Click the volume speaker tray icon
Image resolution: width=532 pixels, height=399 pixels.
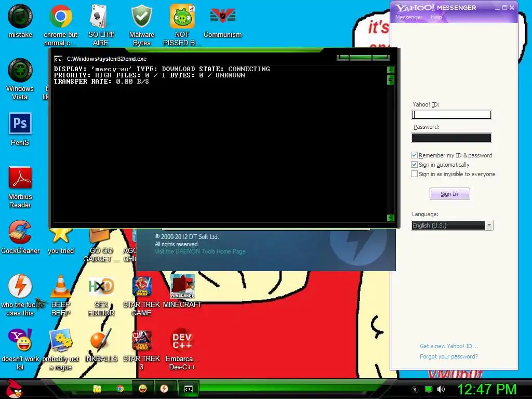click(441, 389)
